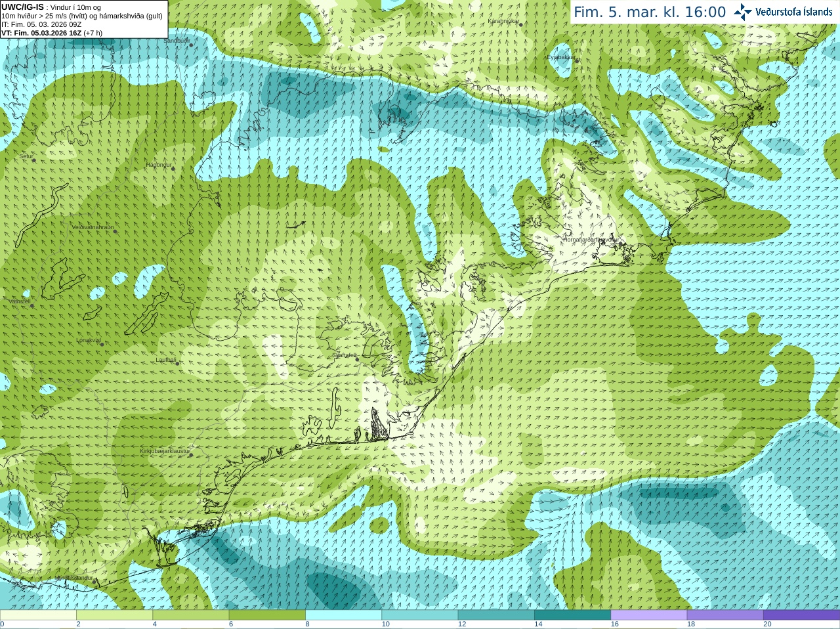This screenshot has width=840, height=629.
Task: Select the Vatnsfell station label
Action: 20,301
